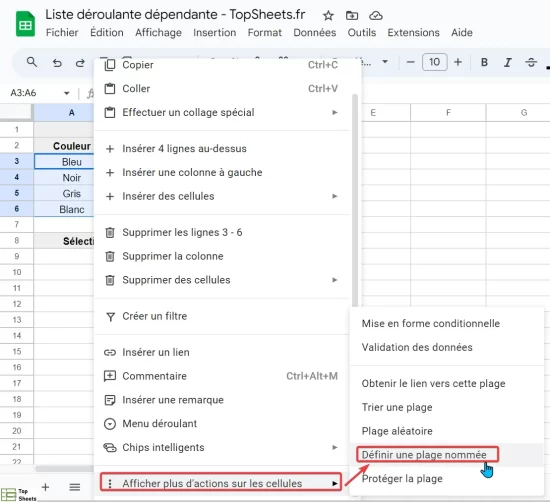
Task: Star the document with the star icon
Action: pyautogui.click(x=328, y=16)
